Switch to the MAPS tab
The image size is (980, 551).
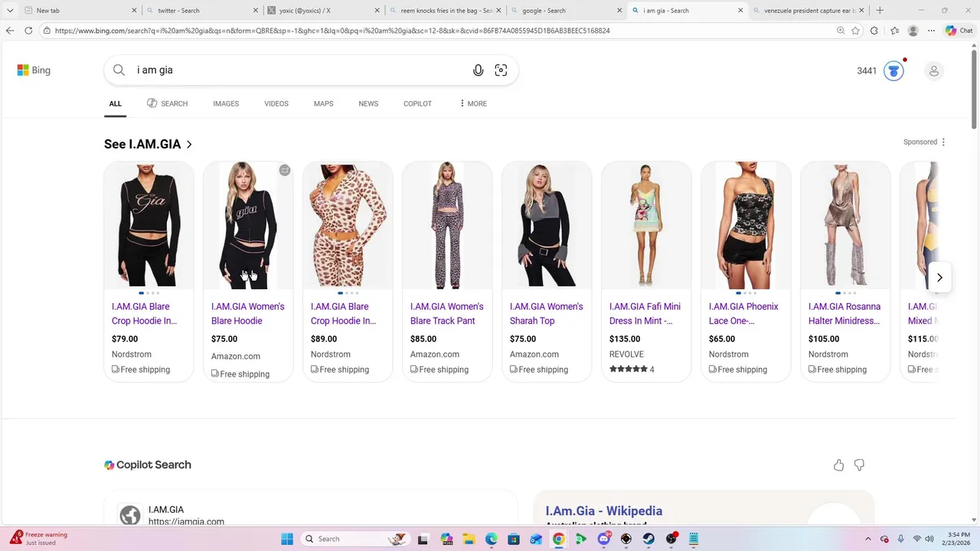(x=323, y=103)
